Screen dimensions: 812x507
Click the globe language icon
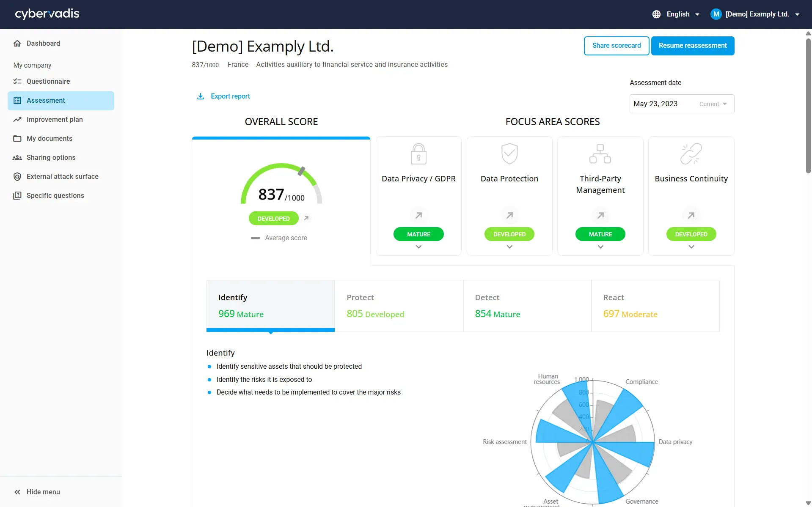point(656,14)
